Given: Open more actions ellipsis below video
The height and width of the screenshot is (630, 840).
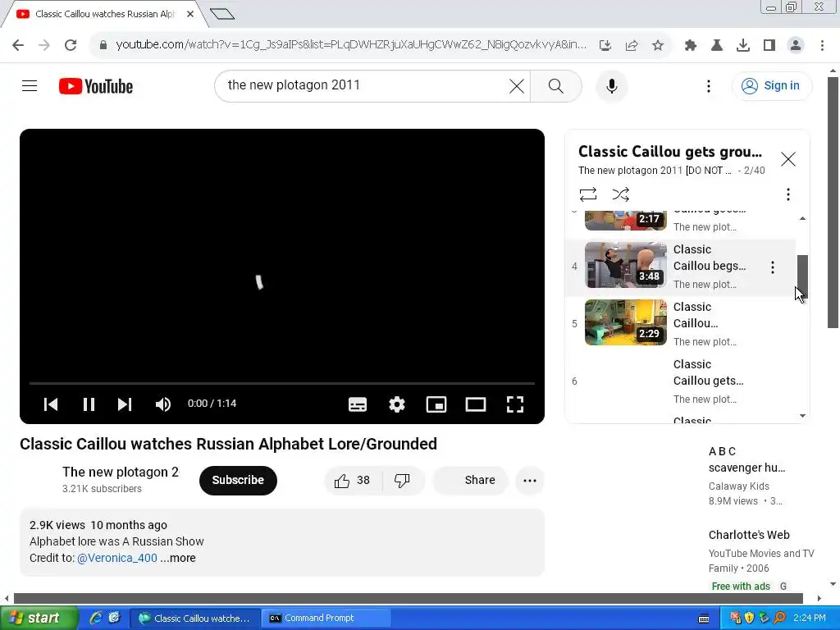Looking at the screenshot, I should [x=530, y=481].
